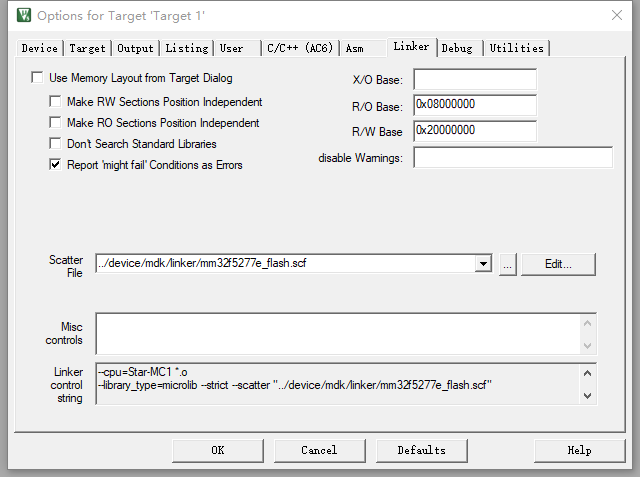Click the Misc controls scrollbar down arrow

click(x=587, y=346)
